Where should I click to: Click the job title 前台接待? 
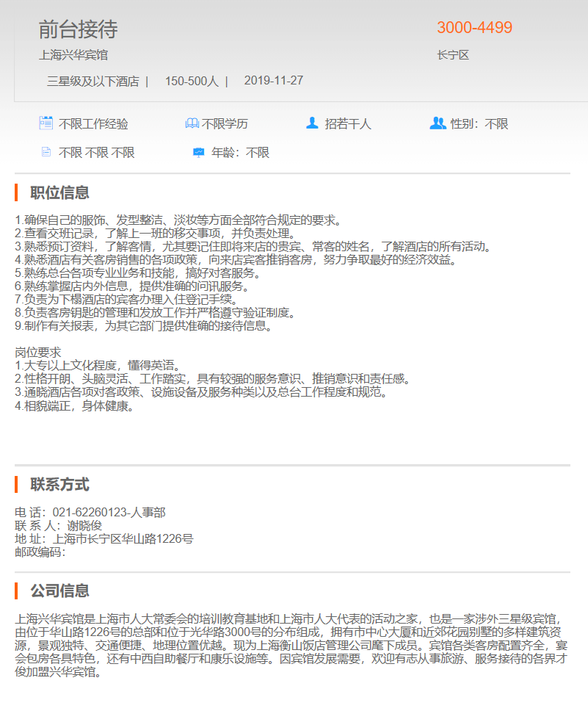pyautogui.click(x=78, y=29)
